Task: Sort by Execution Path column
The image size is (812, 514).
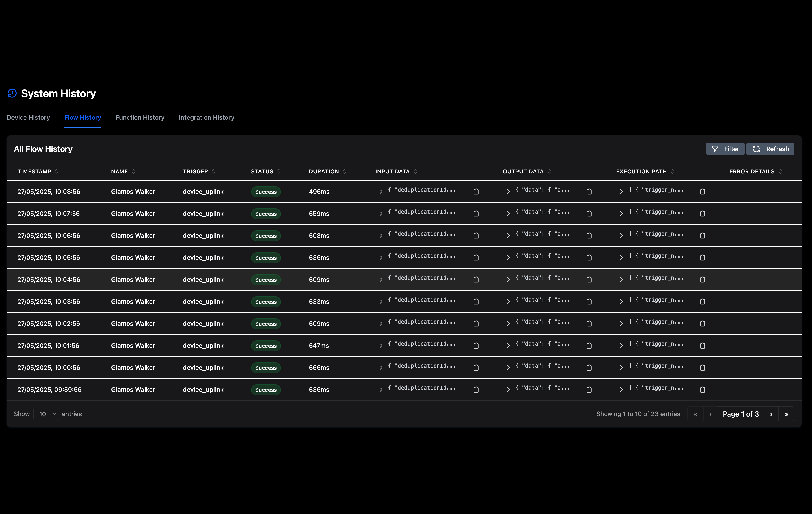Action: (672, 171)
